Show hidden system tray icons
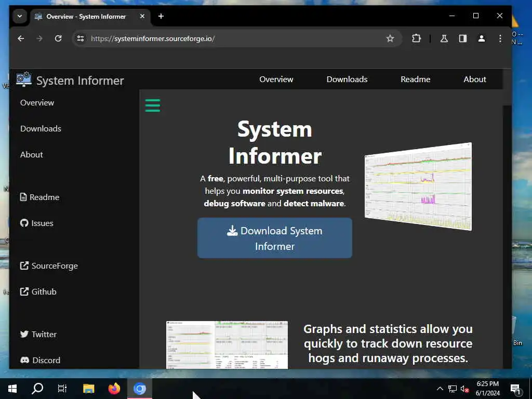The width and height of the screenshot is (532, 399). (440, 389)
